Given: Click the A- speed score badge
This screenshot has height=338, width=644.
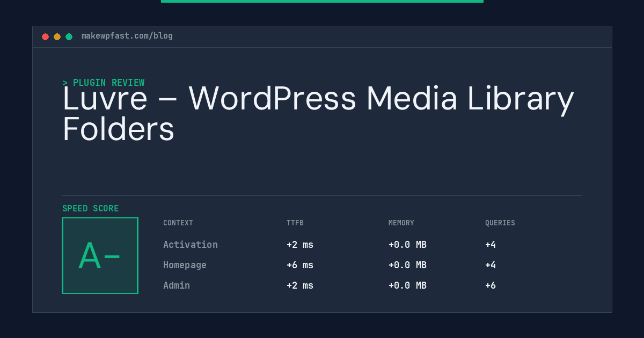Looking at the screenshot, I should point(100,255).
